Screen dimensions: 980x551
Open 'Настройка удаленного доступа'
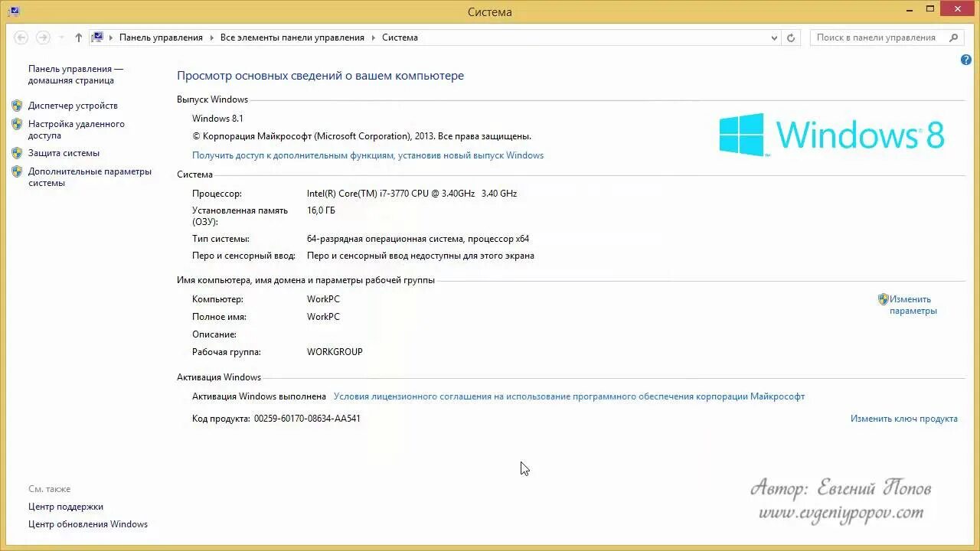[x=77, y=129]
